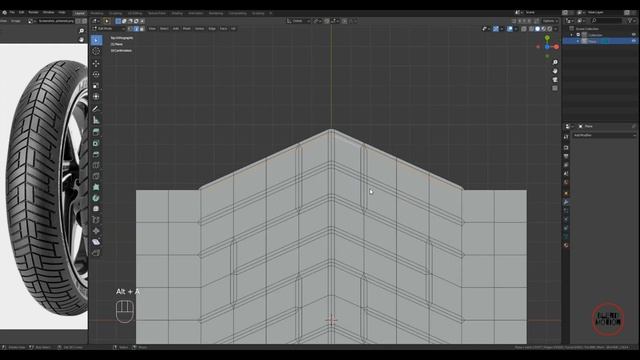Activate the Loop Cut tool
The image size is (640, 360).
(x=96, y=165)
